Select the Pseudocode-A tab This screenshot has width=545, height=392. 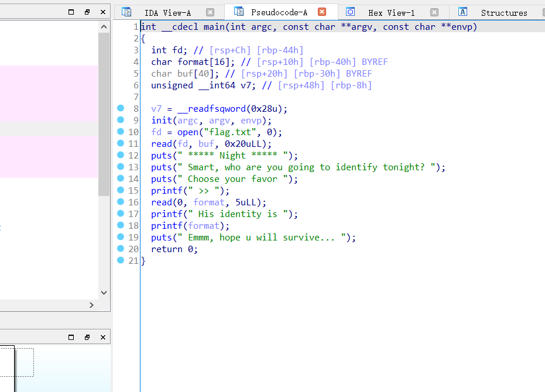pos(279,12)
